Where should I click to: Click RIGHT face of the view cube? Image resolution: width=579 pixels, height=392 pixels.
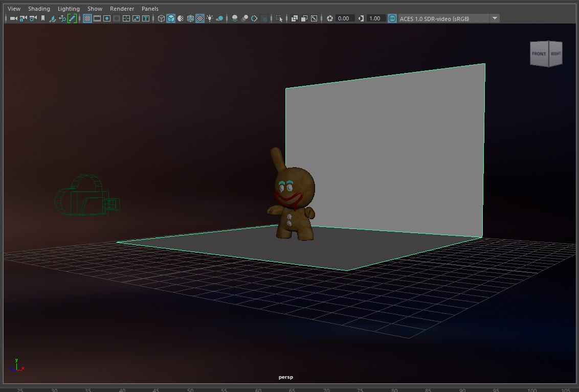[x=555, y=54]
